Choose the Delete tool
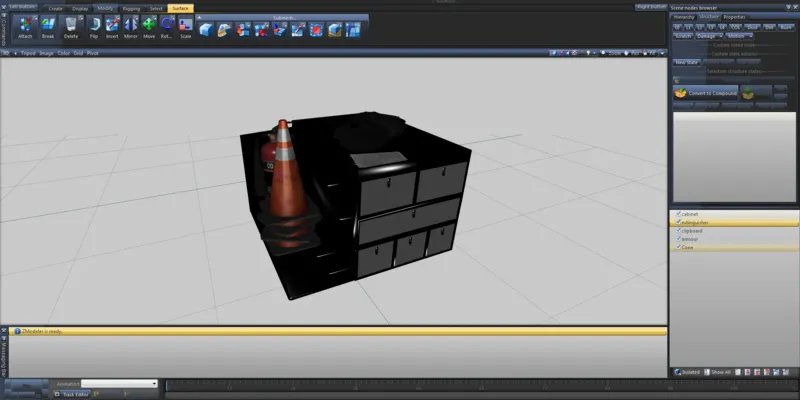This screenshot has width=800, height=400. pyautogui.click(x=71, y=25)
